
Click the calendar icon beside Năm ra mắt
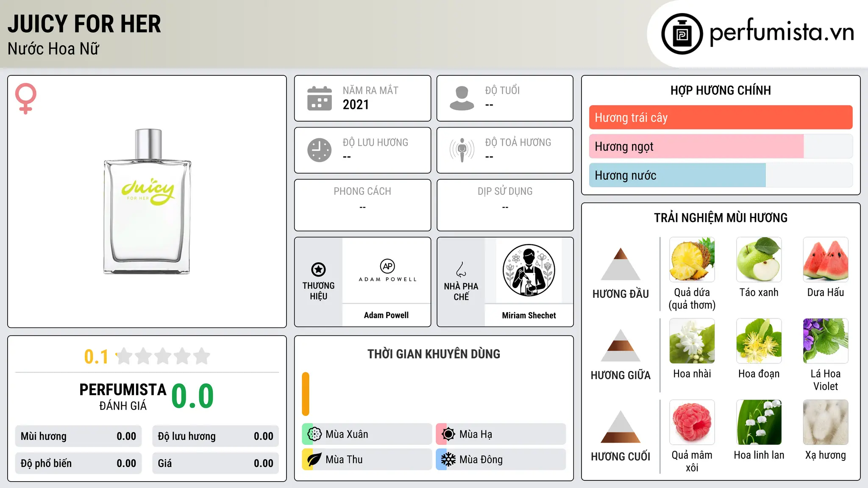[320, 98]
